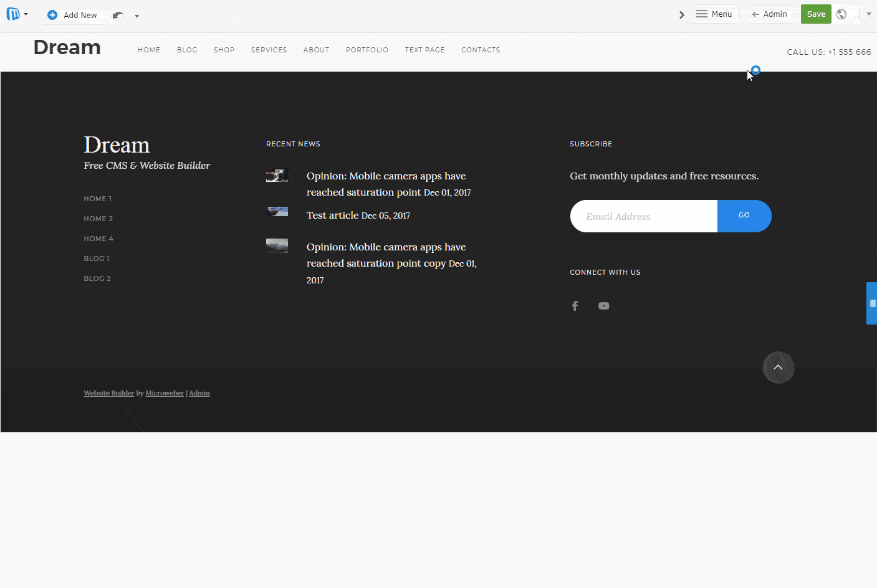Screen dimensions: 877x588
Task: Open the ABOUT nav item
Action: (x=317, y=50)
